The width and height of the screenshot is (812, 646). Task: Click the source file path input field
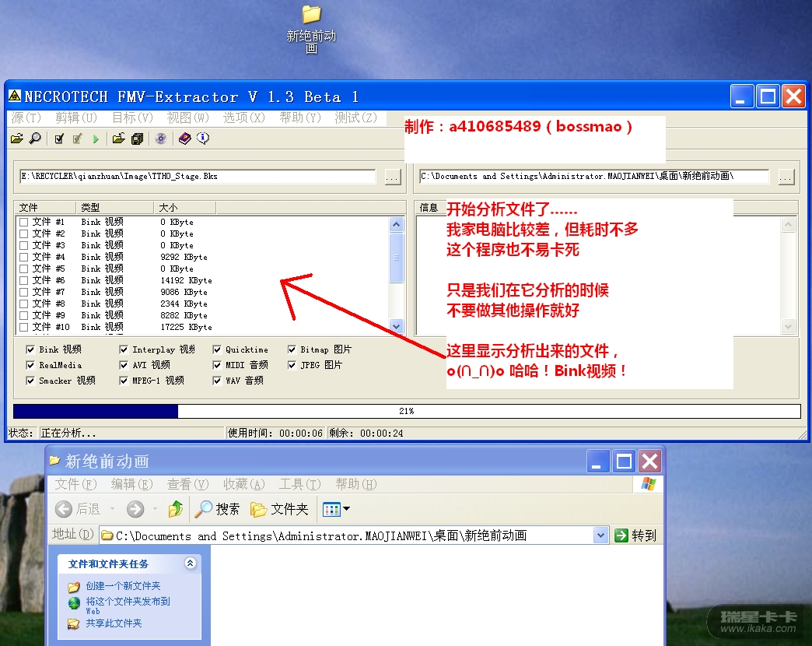click(x=198, y=176)
